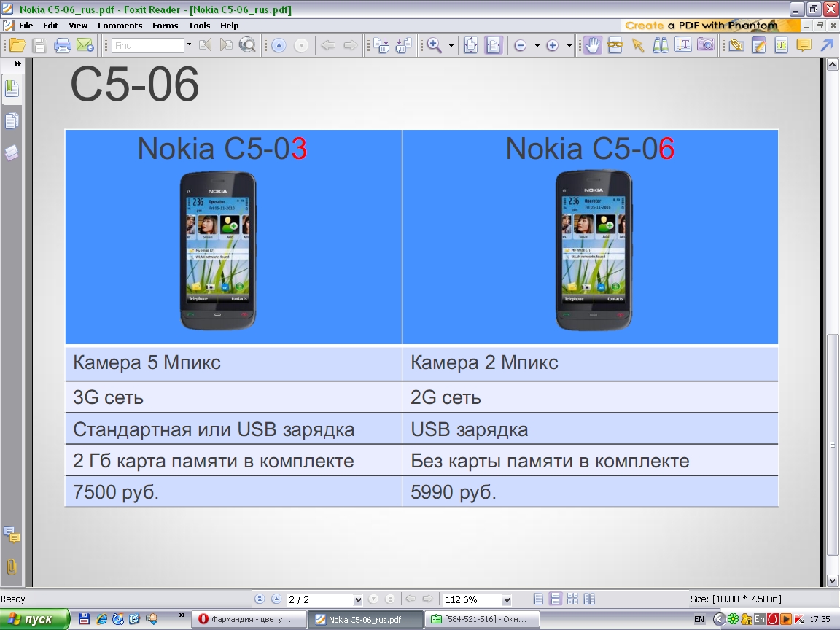This screenshot has height=630, width=840.
Task: Select Continuous page layout
Action: coord(556,599)
